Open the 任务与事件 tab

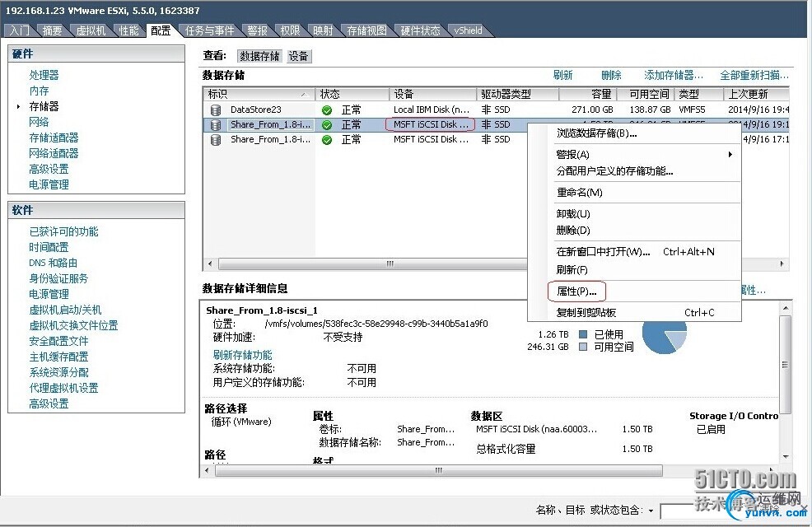pyautogui.click(x=209, y=30)
